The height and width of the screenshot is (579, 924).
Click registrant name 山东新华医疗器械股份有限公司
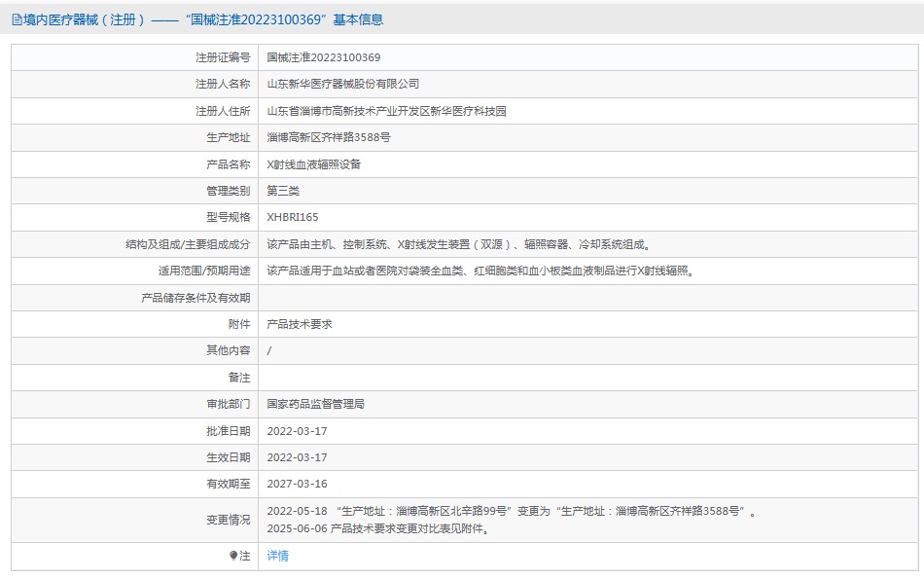point(343,85)
